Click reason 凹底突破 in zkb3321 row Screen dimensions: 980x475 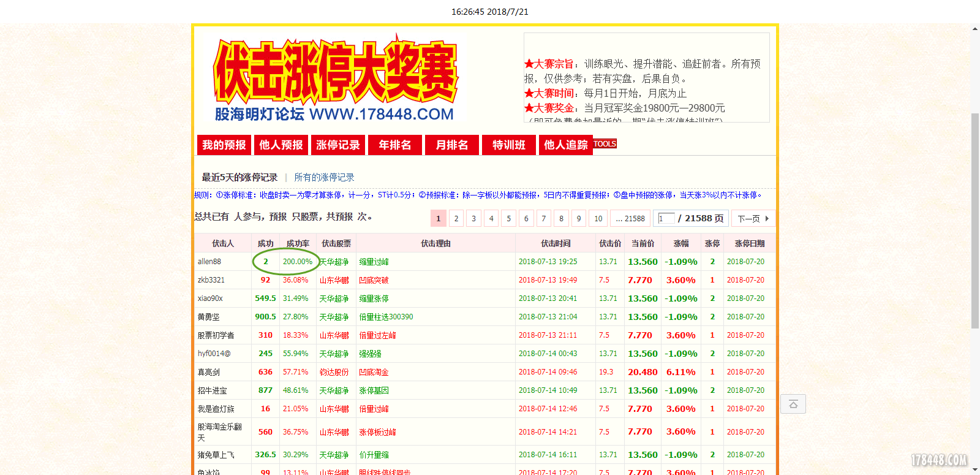point(374,280)
